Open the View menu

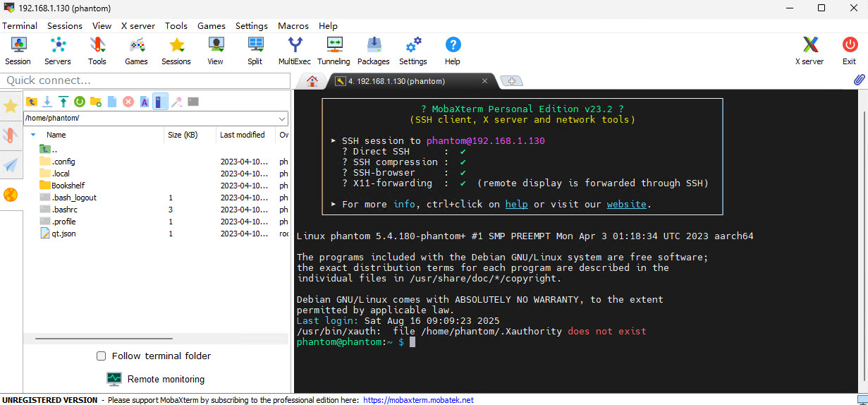tap(102, 25)
